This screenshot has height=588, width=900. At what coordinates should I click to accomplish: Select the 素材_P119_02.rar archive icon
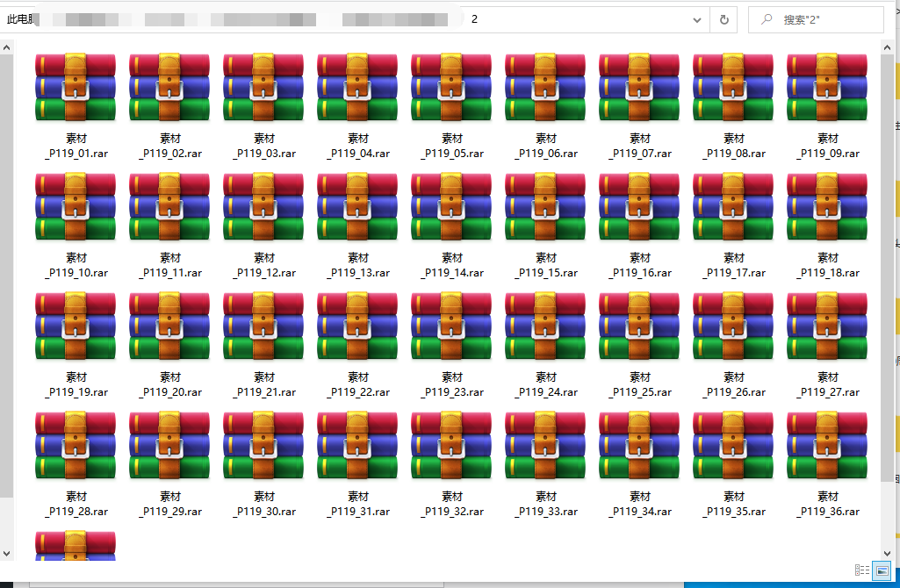click(169, 87)
